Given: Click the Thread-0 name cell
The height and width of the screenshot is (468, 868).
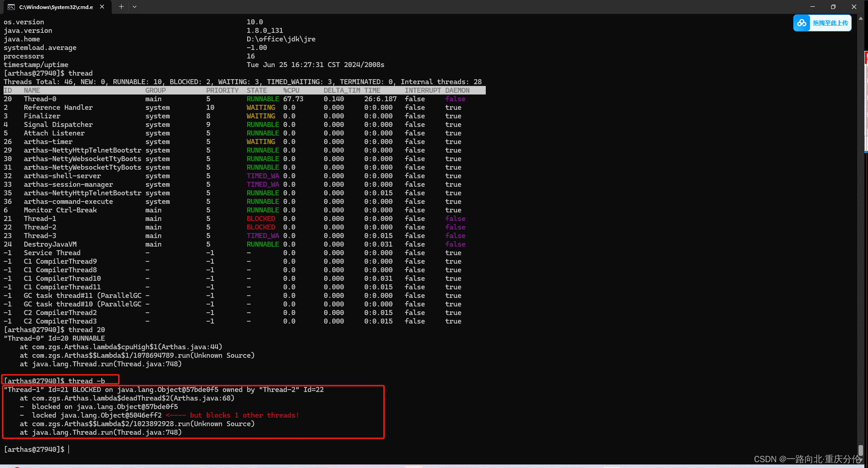Looking at the screenshot, I should click(x=40, y=99).
